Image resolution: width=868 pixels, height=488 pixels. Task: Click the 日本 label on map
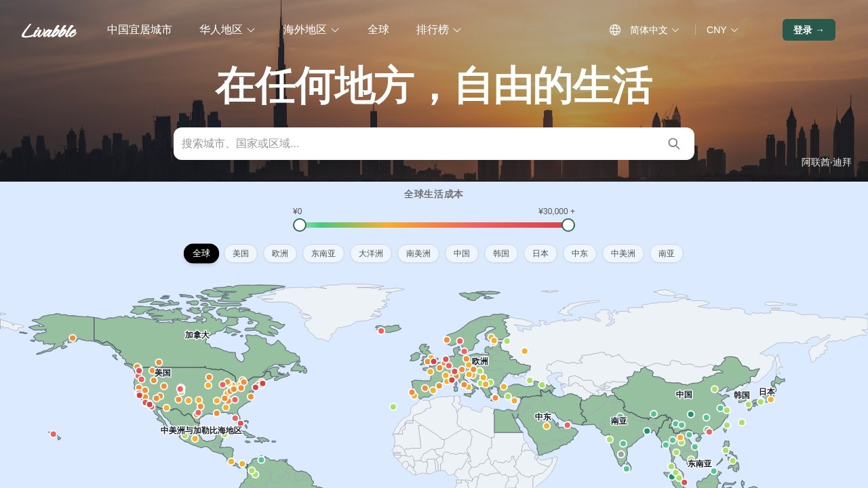(766, 392)
